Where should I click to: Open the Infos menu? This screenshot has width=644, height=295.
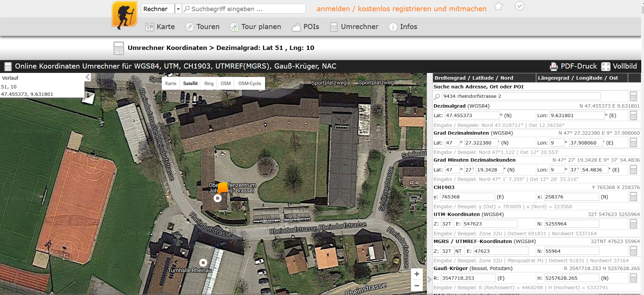coord(403,27)
